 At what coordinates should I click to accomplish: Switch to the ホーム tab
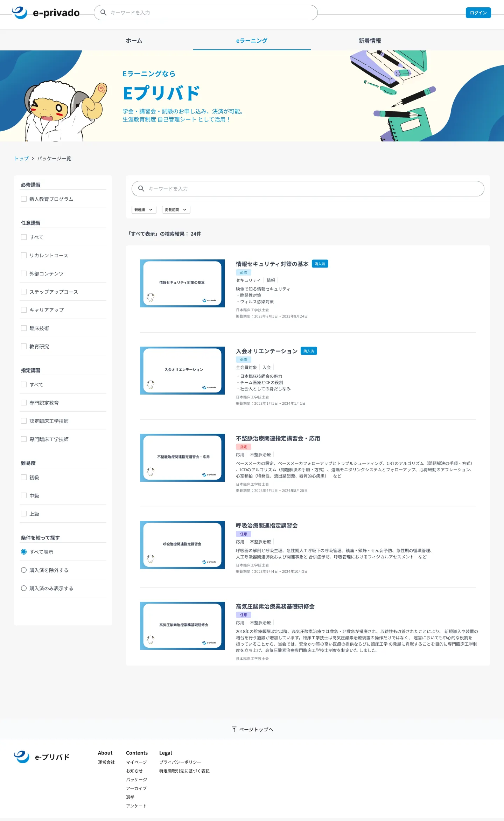point(134,41)
